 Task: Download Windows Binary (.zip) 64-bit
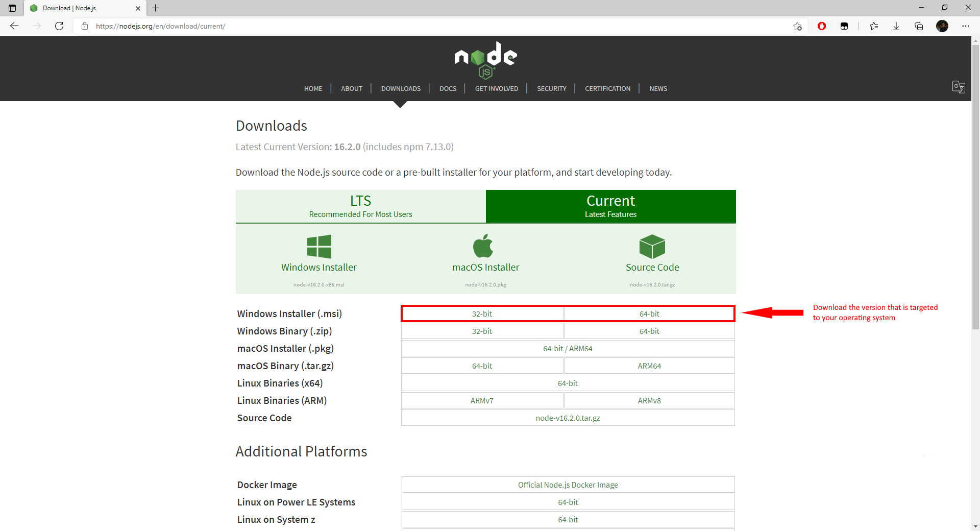(x=649, y=331)
